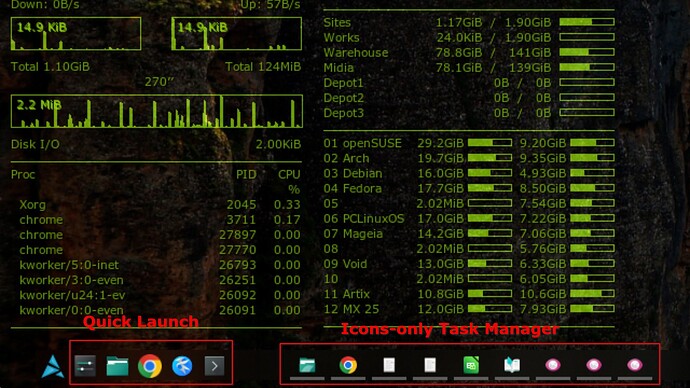Click the Midia partition label
The height and width of the screenshot is (388, 690).
(x=338, y=68)
